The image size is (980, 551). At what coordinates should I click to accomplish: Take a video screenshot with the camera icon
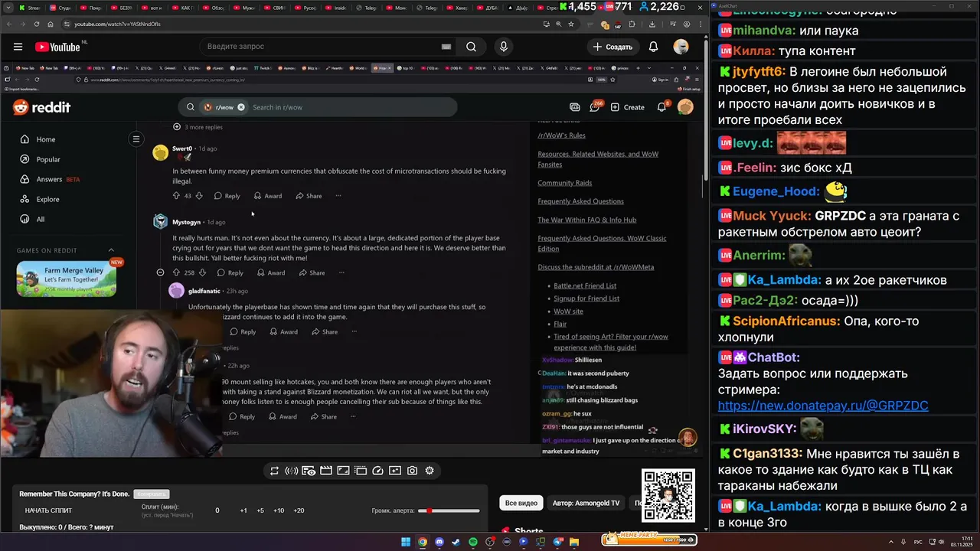click(x=412, y=471)
